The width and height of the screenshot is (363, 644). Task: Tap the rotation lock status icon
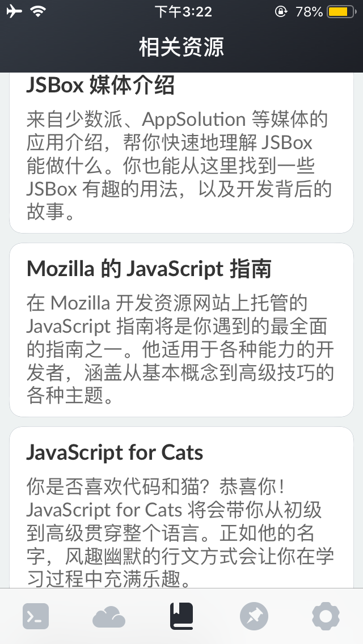281,11
